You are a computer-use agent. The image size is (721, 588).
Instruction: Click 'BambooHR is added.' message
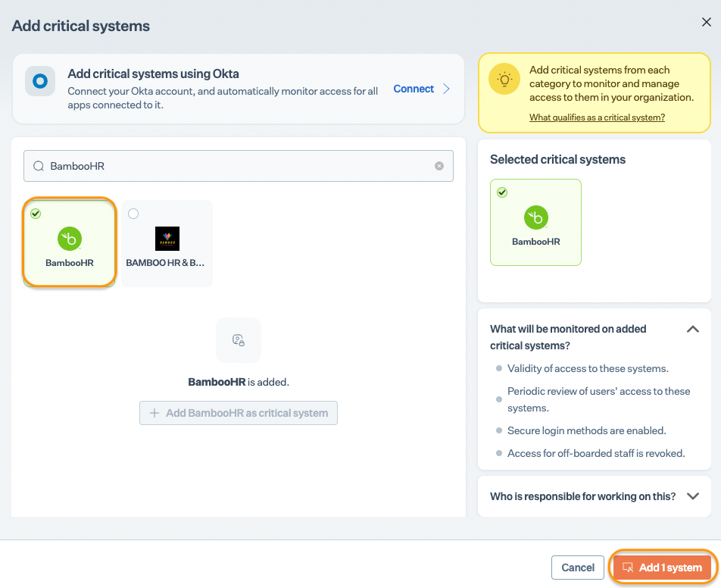coord(238,382)
